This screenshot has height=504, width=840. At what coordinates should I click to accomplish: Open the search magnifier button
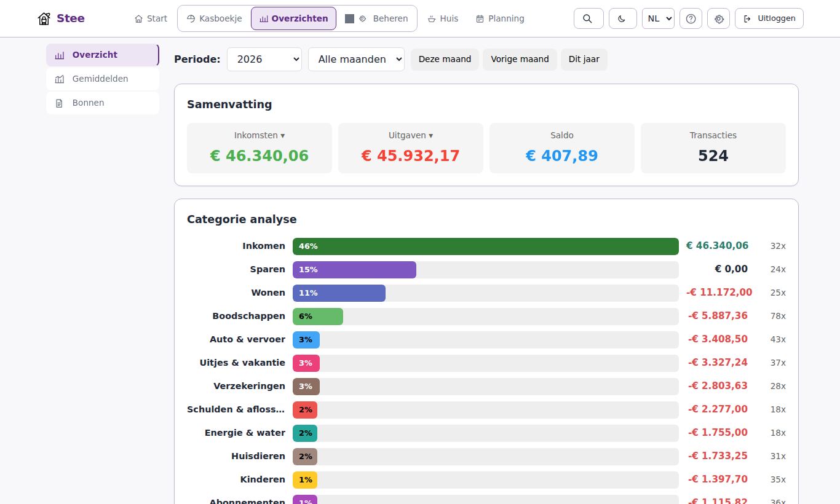tap(588, 18)
